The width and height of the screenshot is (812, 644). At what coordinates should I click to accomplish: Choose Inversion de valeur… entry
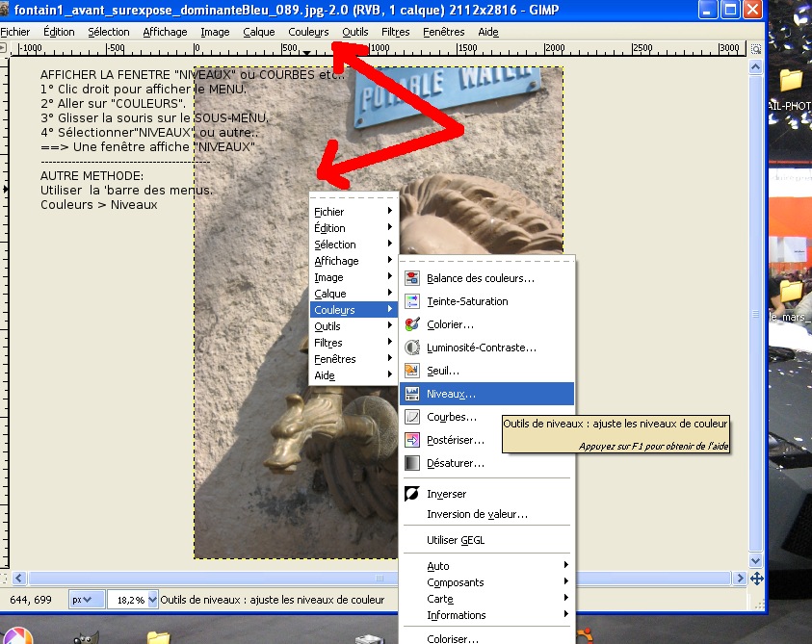[x=486, y=514]
